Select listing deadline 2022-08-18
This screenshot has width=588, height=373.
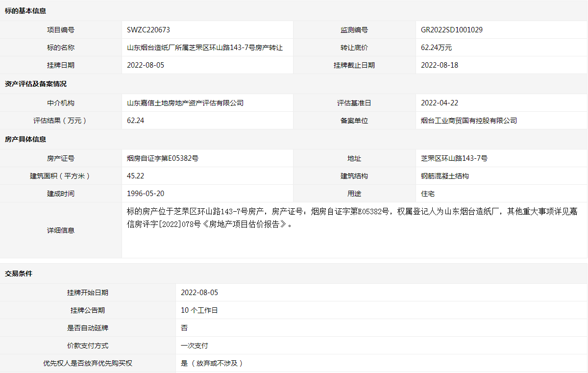tap(440, 65)
